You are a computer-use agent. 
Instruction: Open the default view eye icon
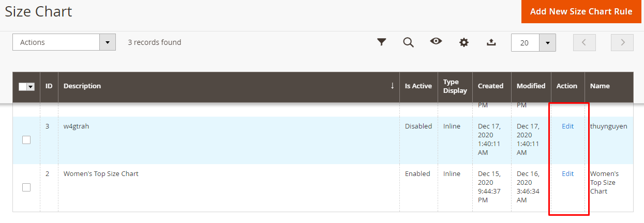[436, 42]
